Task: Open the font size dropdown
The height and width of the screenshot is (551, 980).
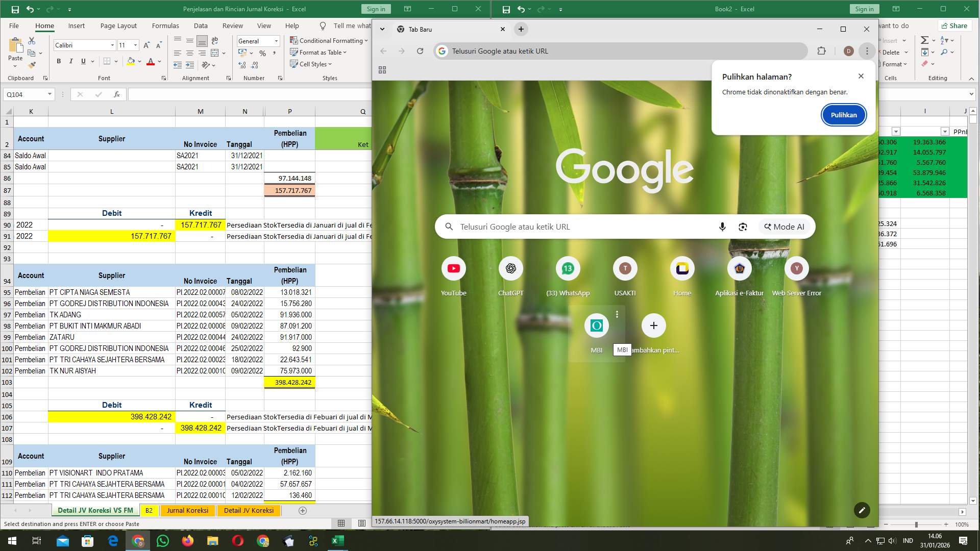Action: [135, 45]
